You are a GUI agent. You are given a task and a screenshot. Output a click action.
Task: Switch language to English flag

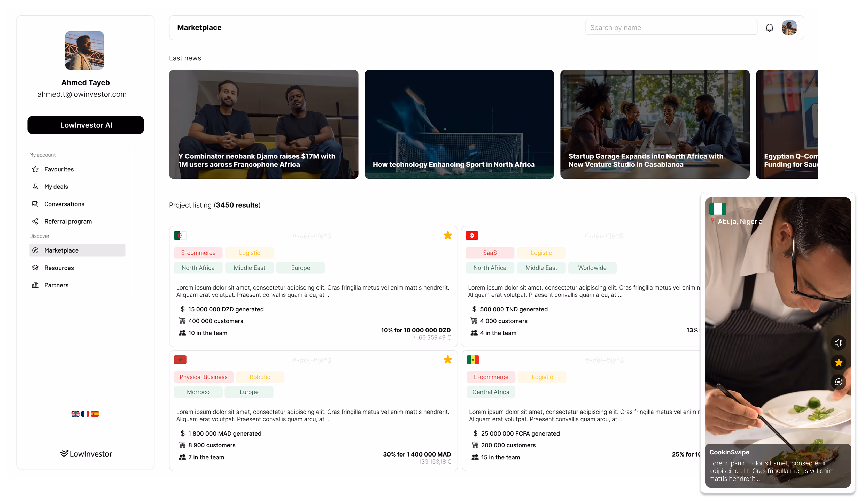click(x=75, y=414)
